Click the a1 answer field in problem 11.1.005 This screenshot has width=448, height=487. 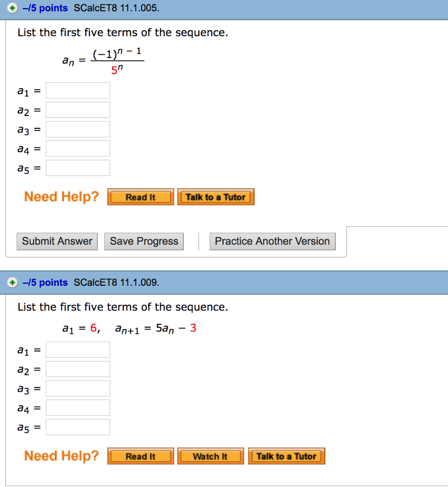pyautogui.click(x=77, y=90)
